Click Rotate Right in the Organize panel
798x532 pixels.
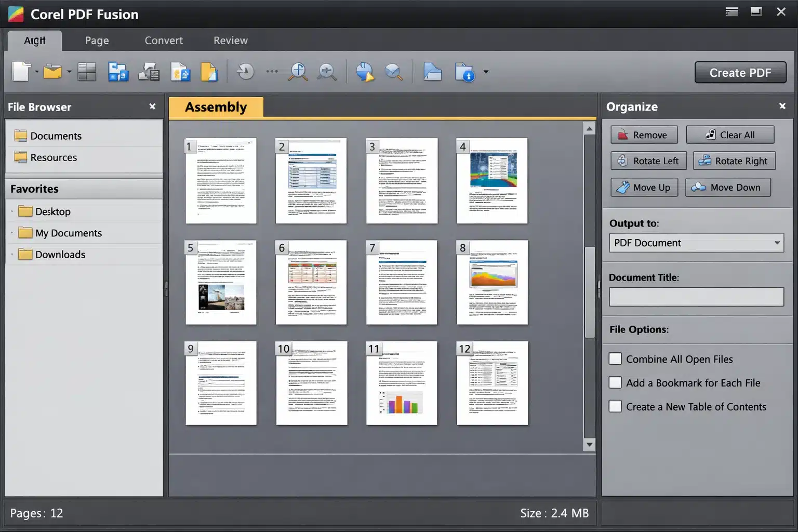click(x=734, y=161)
